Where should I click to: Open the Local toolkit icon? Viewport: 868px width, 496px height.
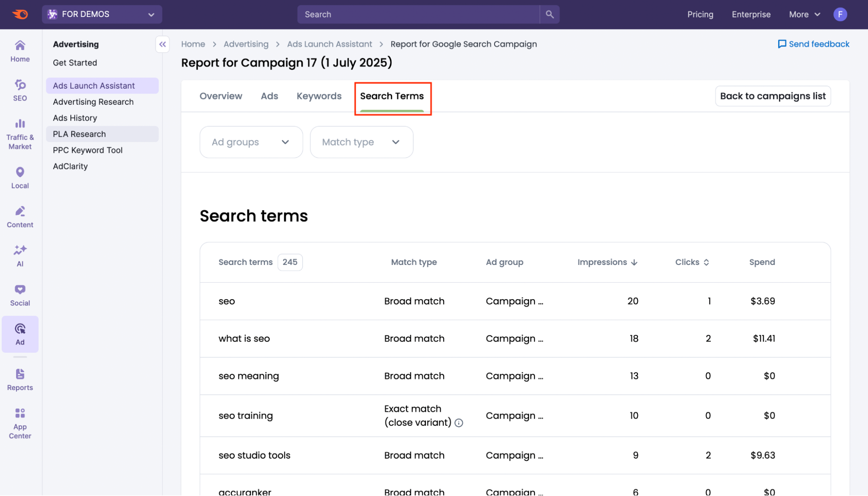tap(20, 177)
